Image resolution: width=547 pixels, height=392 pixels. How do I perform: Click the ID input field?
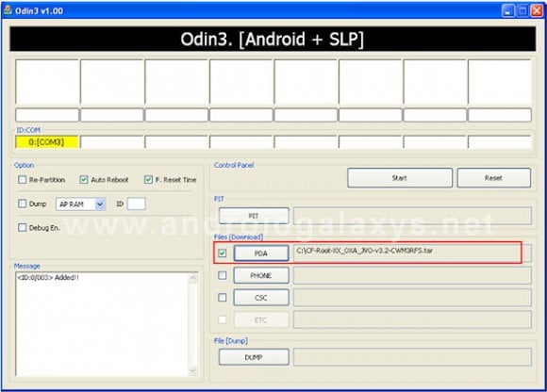137,204
